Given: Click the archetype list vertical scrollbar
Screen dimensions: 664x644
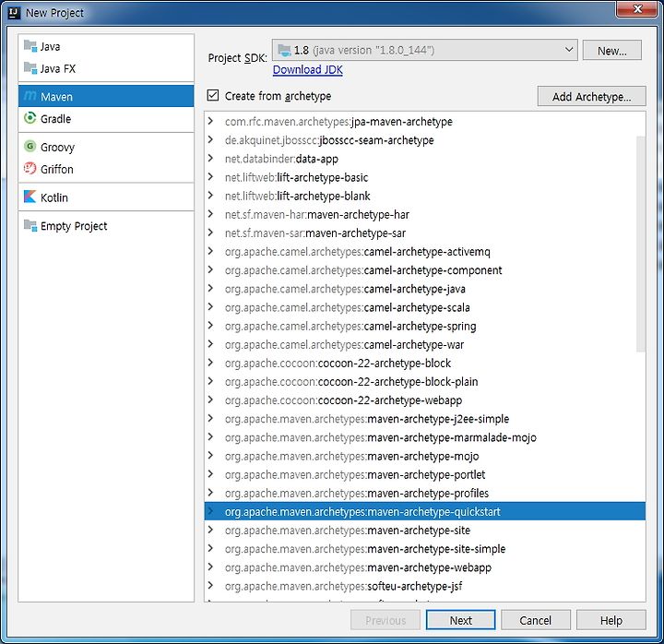Looking at the screenshot, I should click(x=641, y=244).
